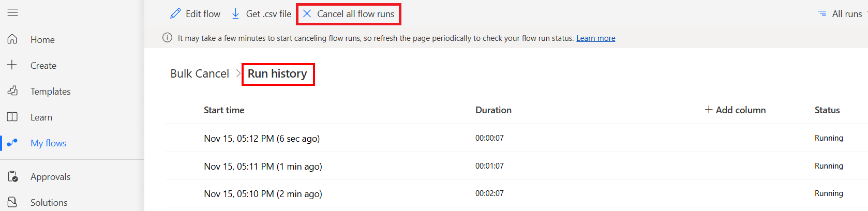Click the Create plus icon
The height and width of the screenshot is (211, 868).
point(12,65)
